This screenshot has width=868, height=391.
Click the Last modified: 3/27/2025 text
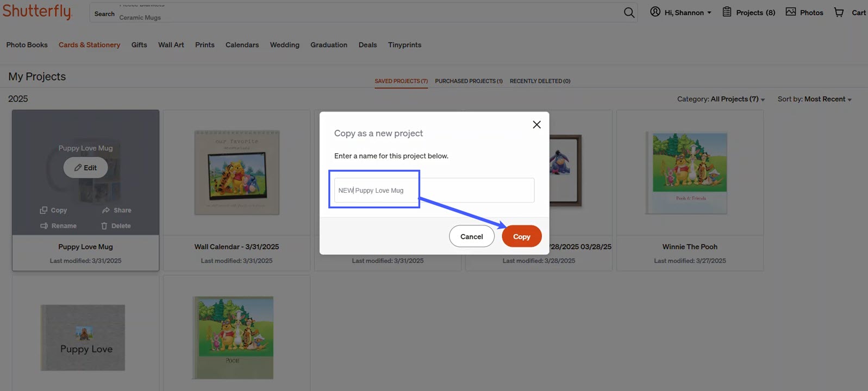click(690, 261)
